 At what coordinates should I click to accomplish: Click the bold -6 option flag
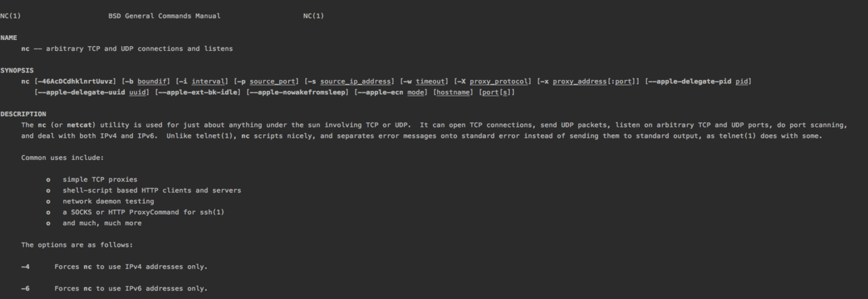point(25,288)
